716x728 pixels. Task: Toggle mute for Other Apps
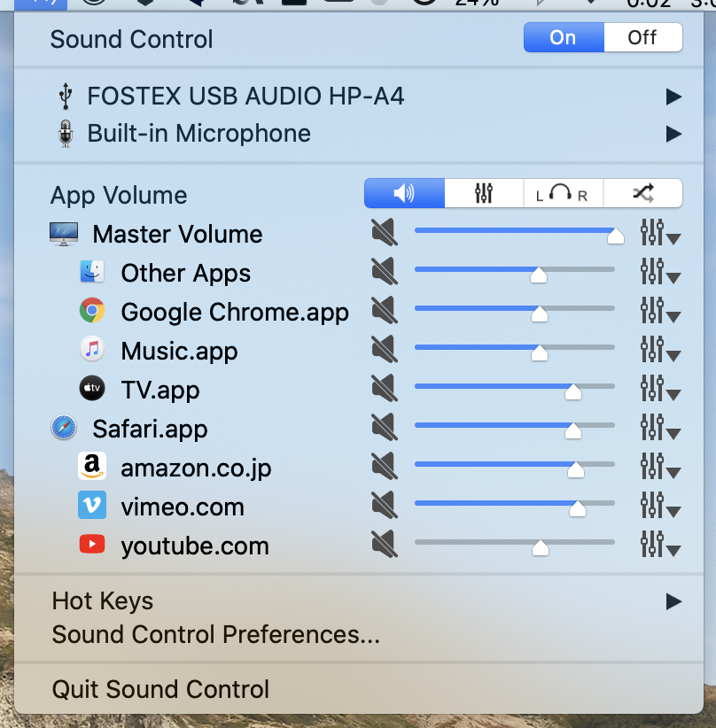pos(385,271)
